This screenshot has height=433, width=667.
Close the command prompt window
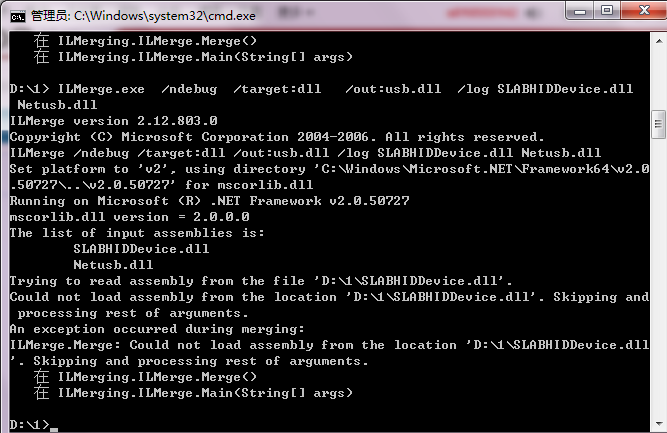pos(644,11)
